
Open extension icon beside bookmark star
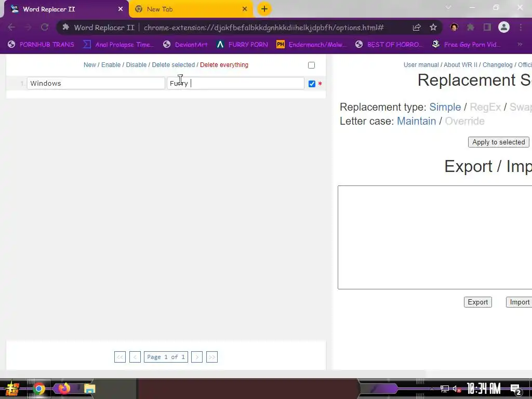coord(454,27)
